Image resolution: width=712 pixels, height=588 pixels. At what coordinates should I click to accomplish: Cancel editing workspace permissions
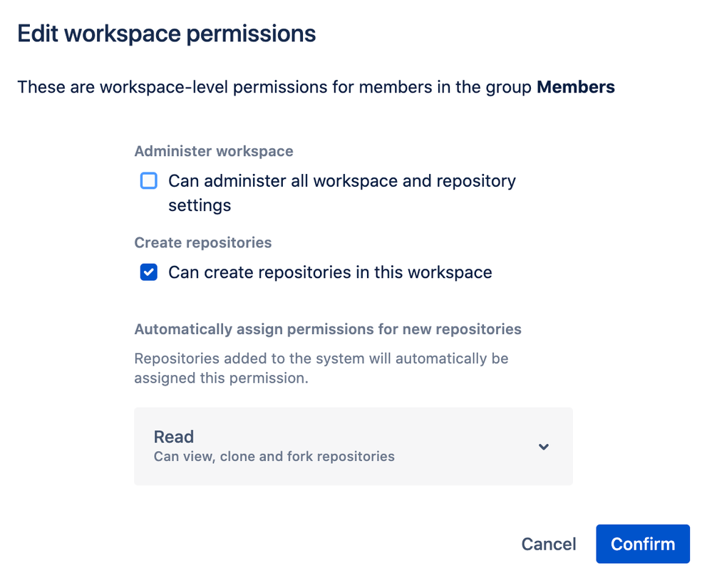point(549,544)
